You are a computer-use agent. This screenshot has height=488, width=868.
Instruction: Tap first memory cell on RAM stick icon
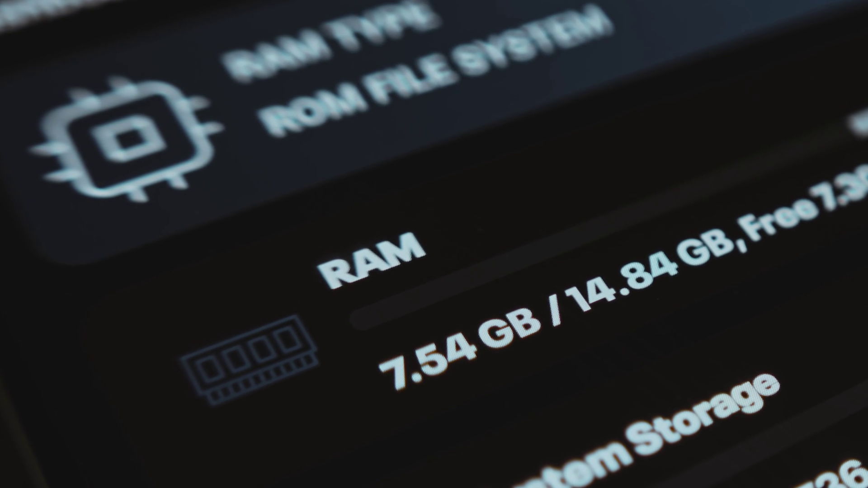click(208, 367)
